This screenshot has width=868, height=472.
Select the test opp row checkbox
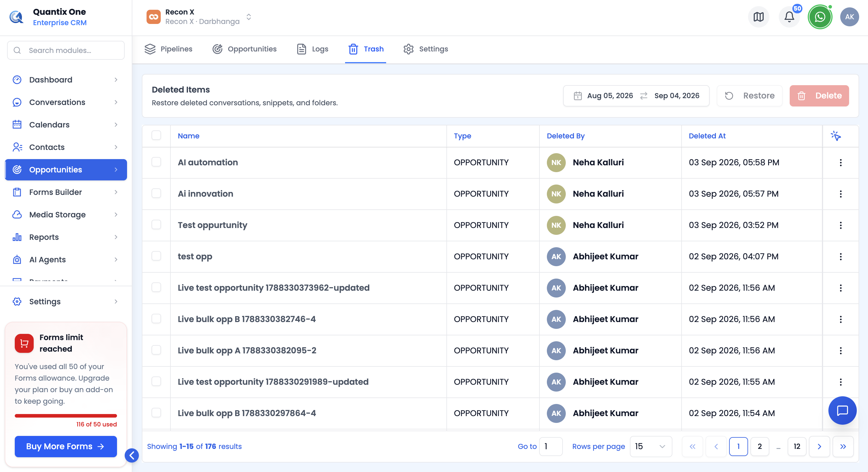(x=156, y=256)
